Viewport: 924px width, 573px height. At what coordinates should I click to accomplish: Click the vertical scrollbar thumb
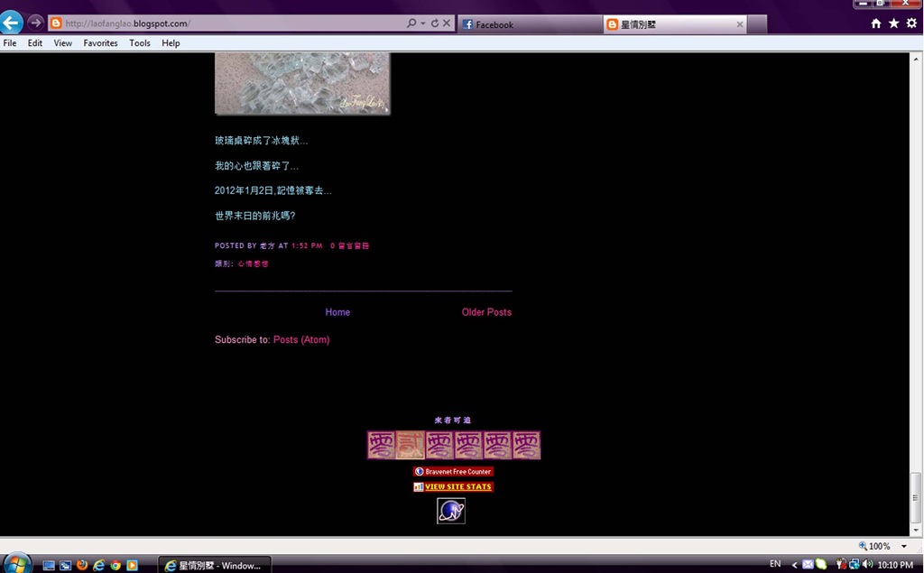[916, 497]
